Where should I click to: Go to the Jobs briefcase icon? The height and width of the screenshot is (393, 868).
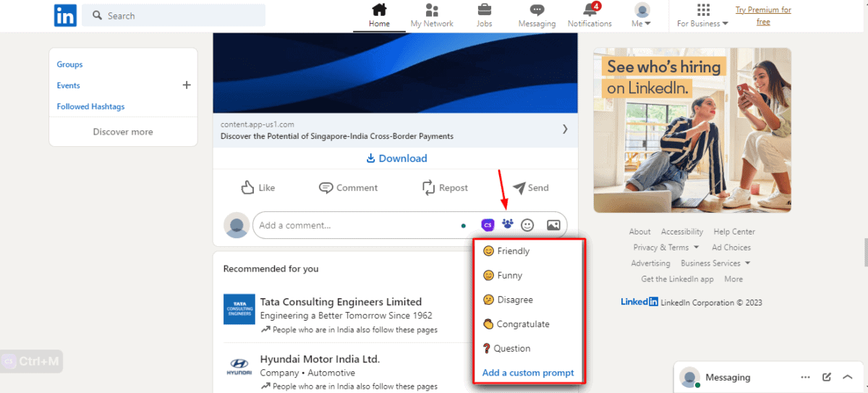(484, 11)
